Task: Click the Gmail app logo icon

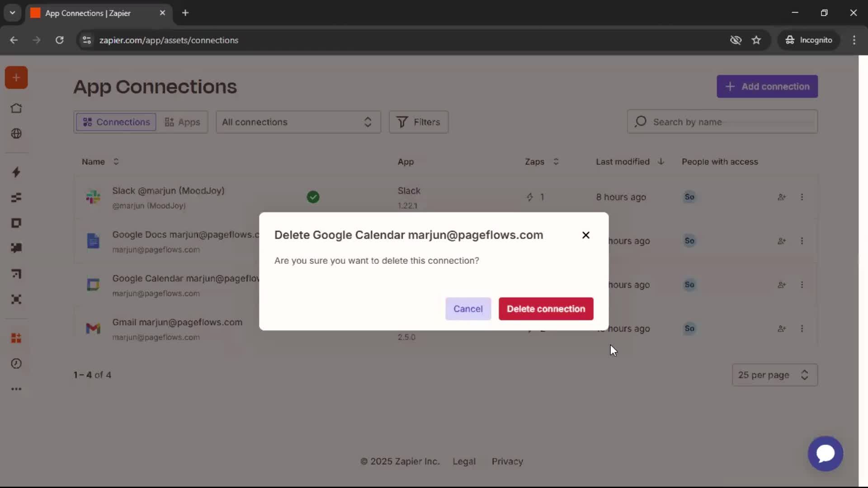Action: pos(93,328)
